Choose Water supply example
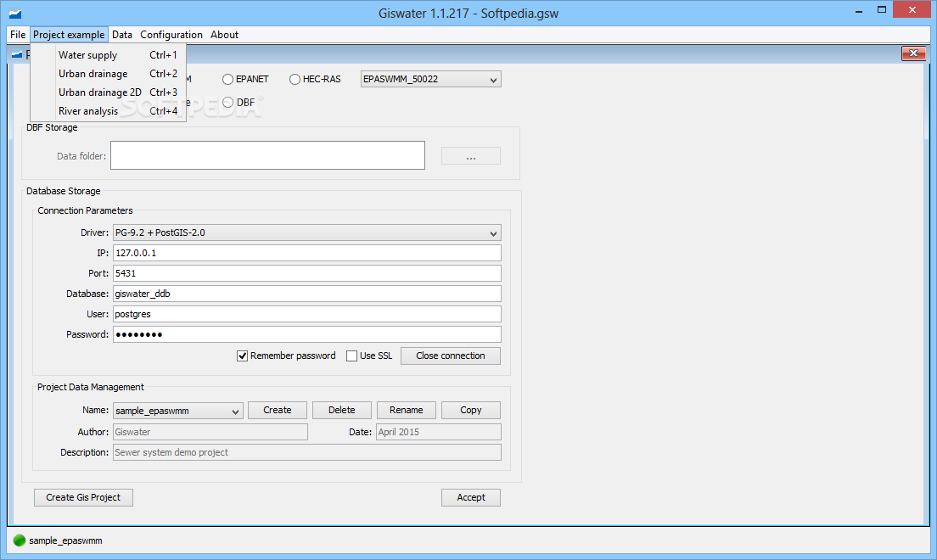 108,55
